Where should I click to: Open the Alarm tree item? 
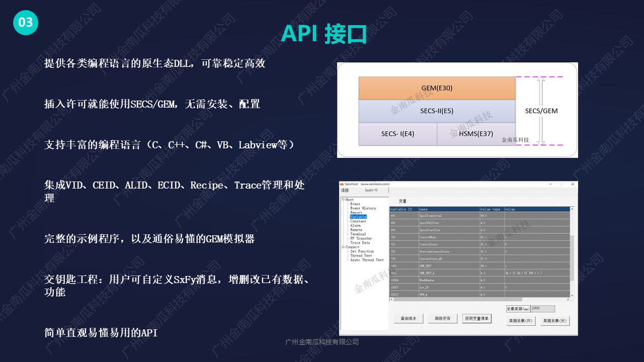pos(355,226)
